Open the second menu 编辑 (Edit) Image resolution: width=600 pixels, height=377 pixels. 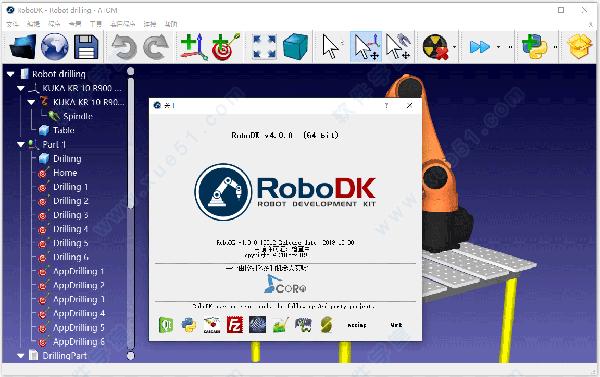(33, 24)
